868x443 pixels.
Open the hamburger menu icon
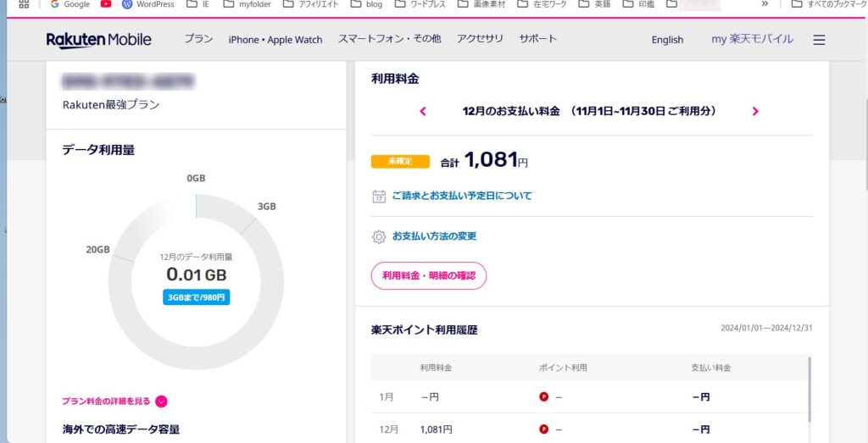(819, 40)
